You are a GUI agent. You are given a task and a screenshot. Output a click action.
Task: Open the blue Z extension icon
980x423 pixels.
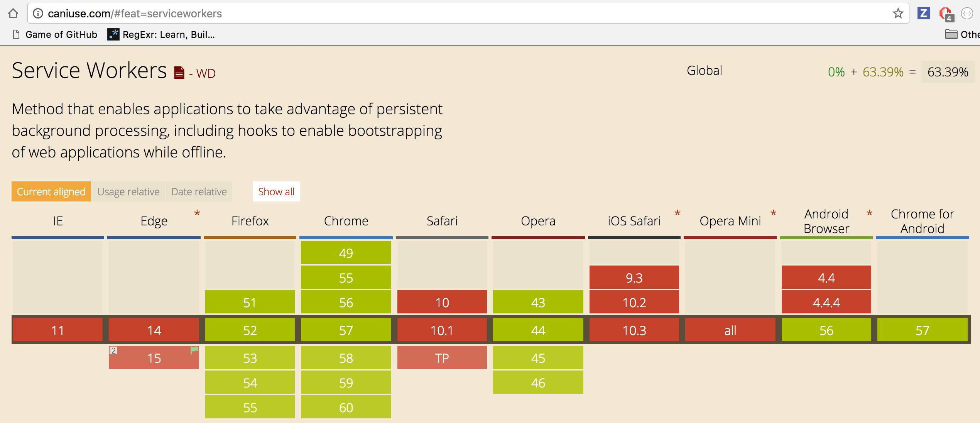[923, 14]
